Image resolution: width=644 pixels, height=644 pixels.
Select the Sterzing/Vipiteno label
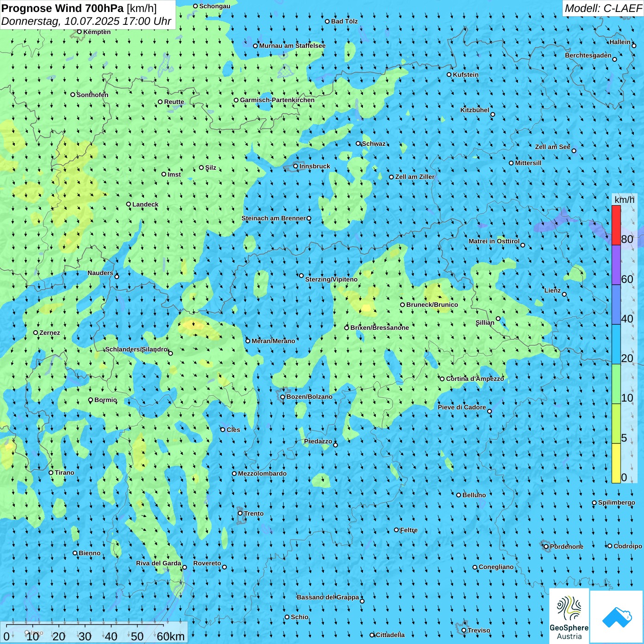[x=331, y=279]
